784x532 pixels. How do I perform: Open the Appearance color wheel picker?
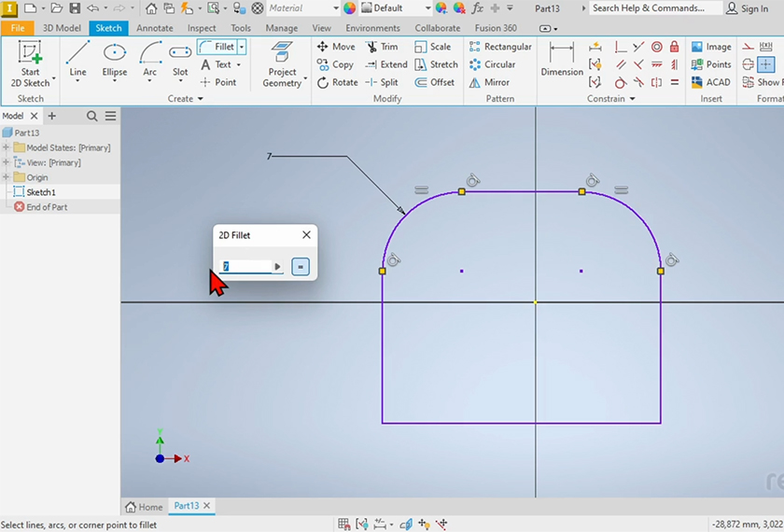click(x=350, y=8)
